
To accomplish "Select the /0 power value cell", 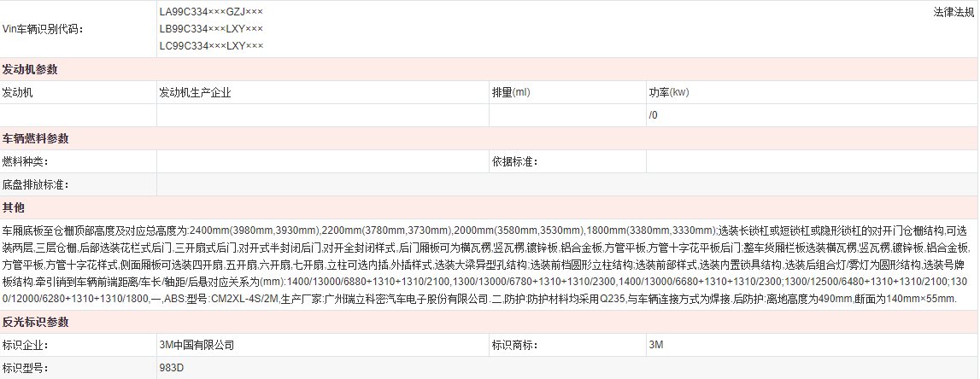I will click(654, 115).
